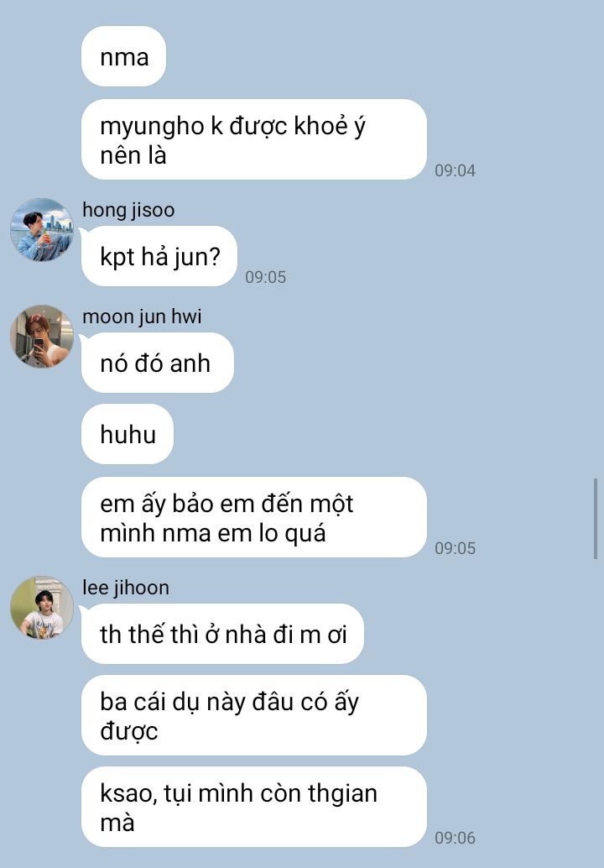The height and width of the screenshot is (868, 604).
Task: Click the 09:05 timestamp beside 'kpt hả jun?'
Action: click(265, 277)
